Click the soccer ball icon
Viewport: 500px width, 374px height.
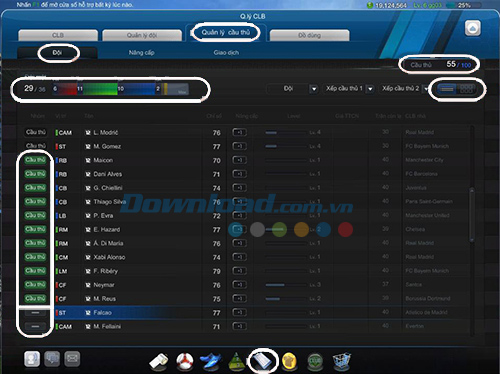click(x=185, y=362)
